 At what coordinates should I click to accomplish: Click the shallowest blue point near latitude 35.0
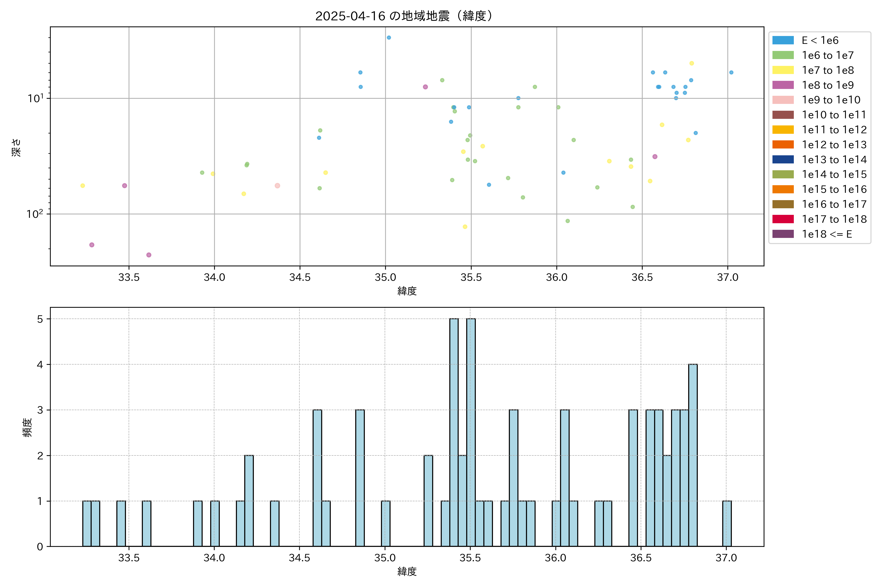(x=389, y=37)
